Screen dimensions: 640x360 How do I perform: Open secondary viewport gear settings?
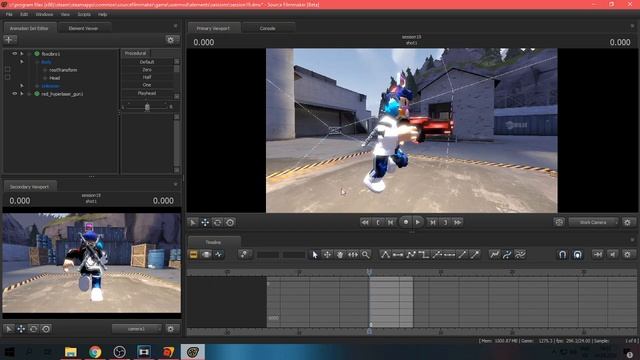click(171, 329)
